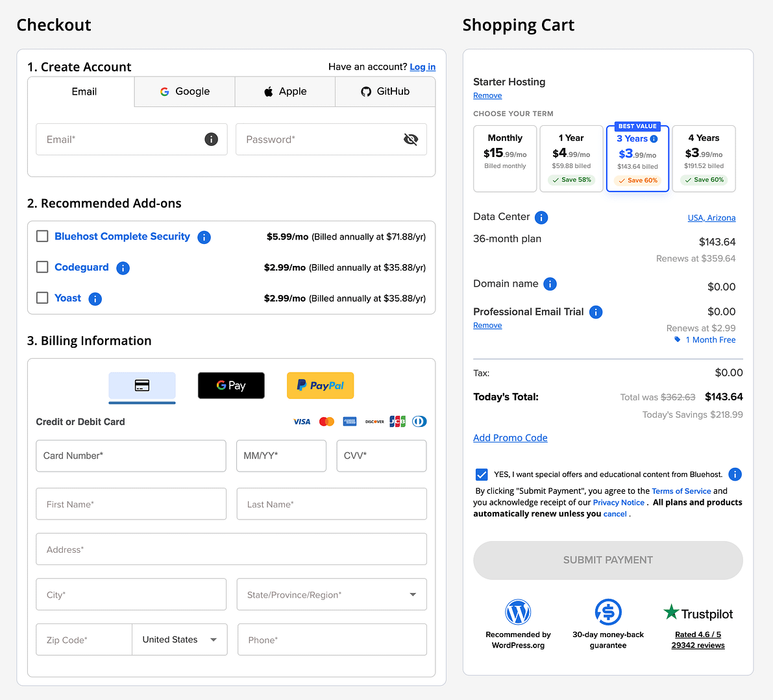Open info icon next to Codeguard

[x=123, y=268]
